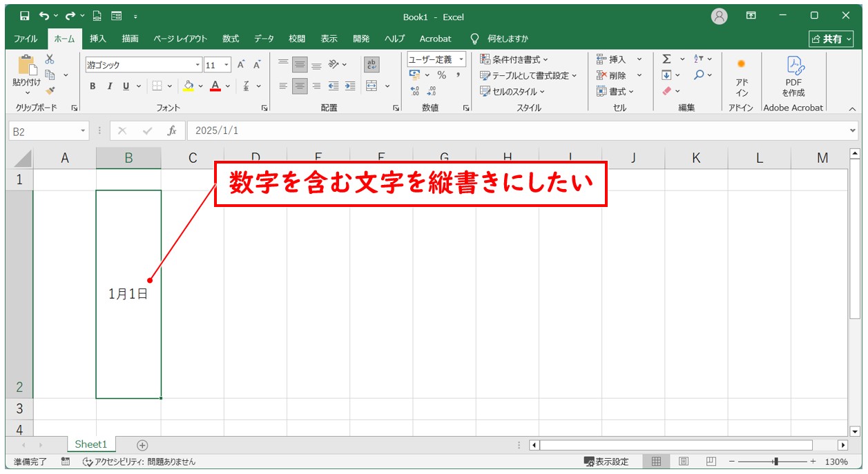Click the Save icon in quick access toolbar
The image size is (868, 474).
[x=25, y=16]
